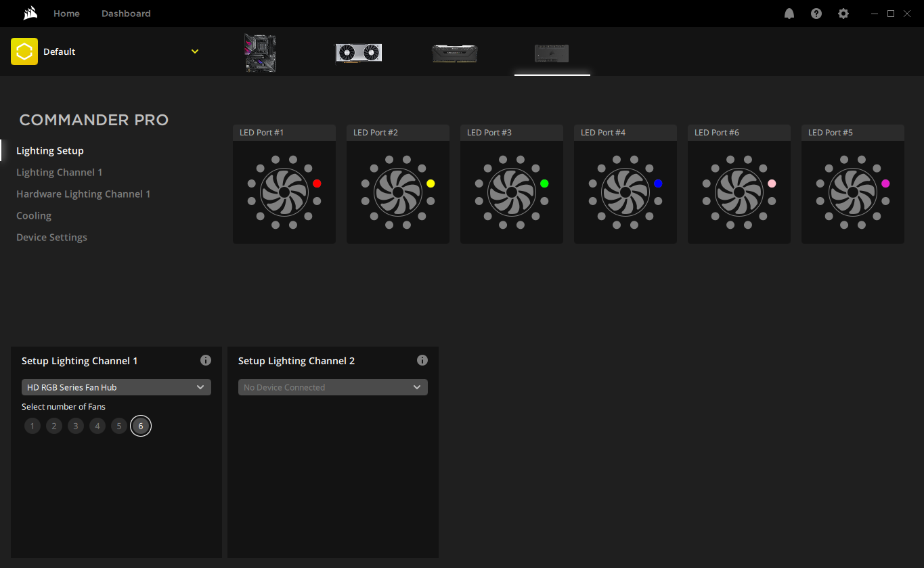Select 3 fans for Lighting Channel 1
This screenshot has height=568, width=924.
pyautogui.click(x=76, y=426)
